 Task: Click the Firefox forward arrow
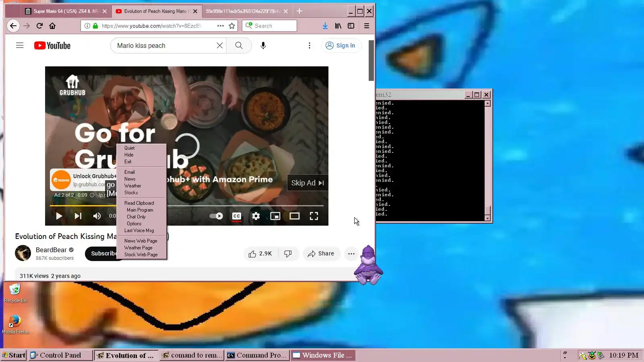[x=27, y=26]
